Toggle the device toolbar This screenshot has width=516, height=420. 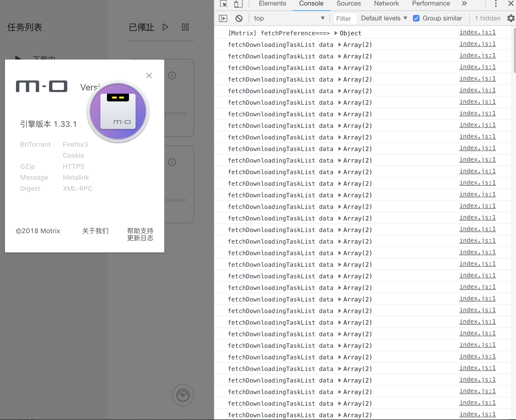point(238,4)
